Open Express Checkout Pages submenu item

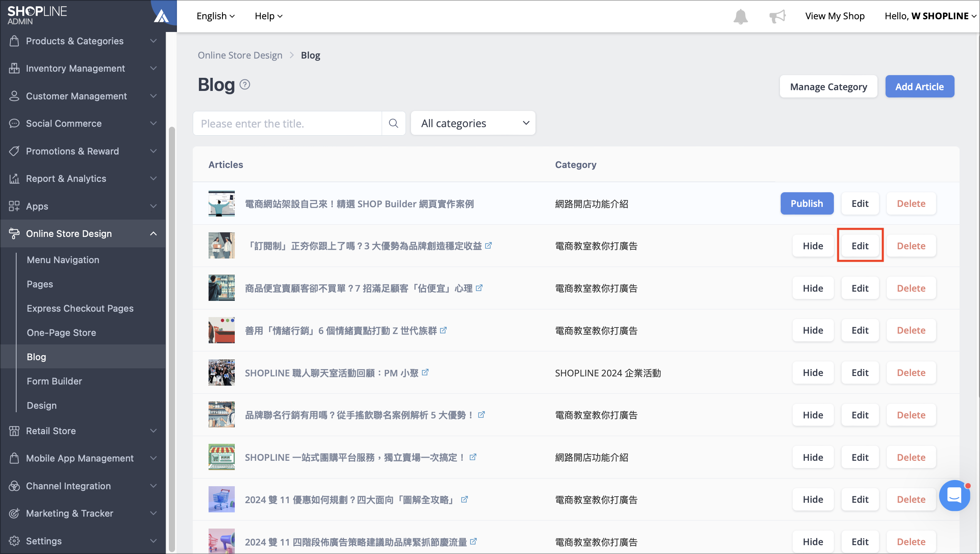(80, 308)
